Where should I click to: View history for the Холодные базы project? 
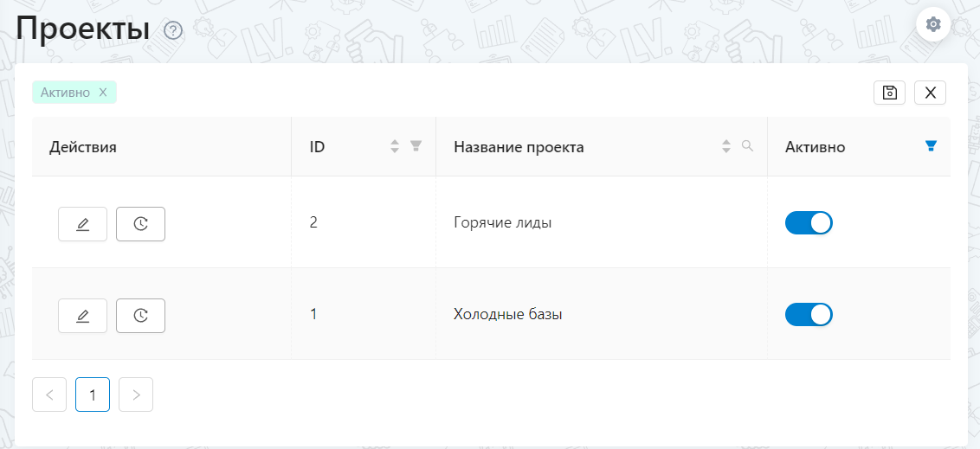pos(140,316)
